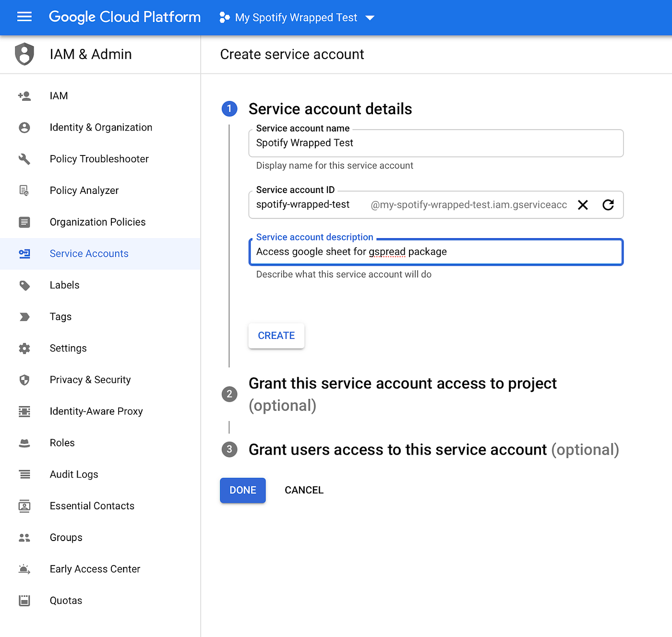Clear the service account ID with X
This screenshot has width=672, height=637.
[x=583, y=205]
